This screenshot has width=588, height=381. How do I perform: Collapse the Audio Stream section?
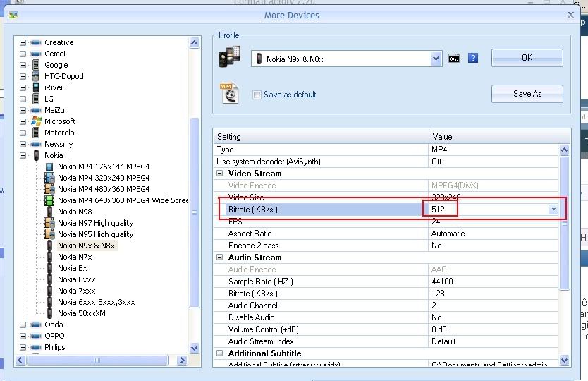(x=220, y=258)
